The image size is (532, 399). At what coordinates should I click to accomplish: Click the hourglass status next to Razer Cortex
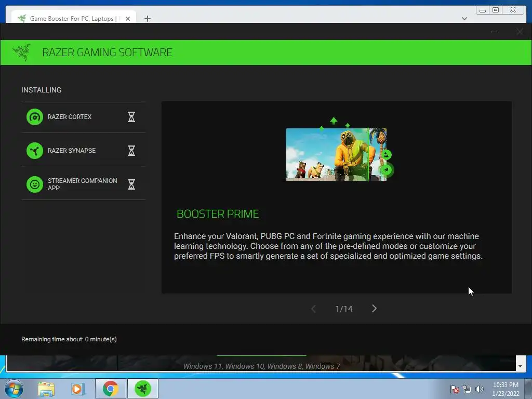131,117
